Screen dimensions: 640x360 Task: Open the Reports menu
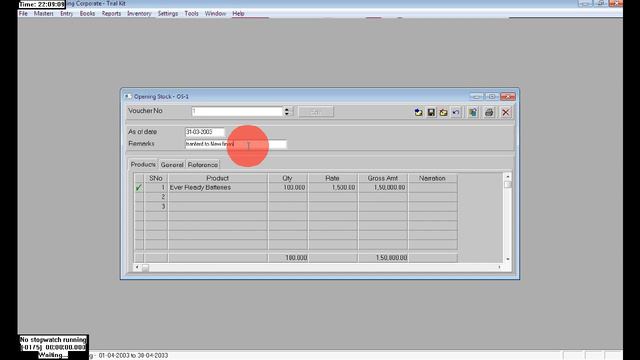pos(111,13)
